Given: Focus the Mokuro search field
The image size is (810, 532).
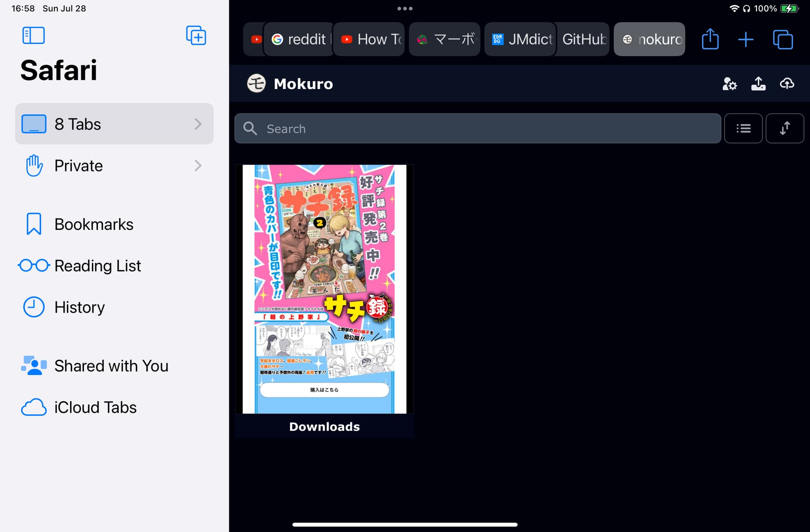Looking at the screenshot, I should [x=478, y=128].
